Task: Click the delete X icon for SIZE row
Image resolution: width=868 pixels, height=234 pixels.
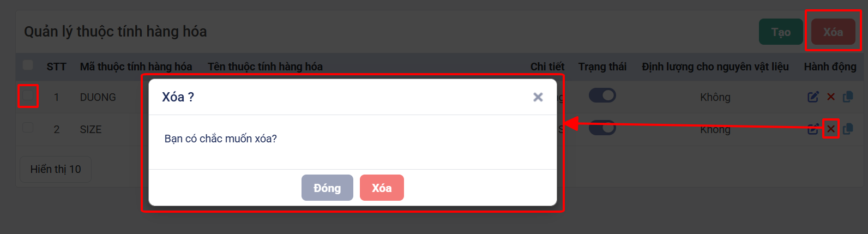Action: coord(831,129)
